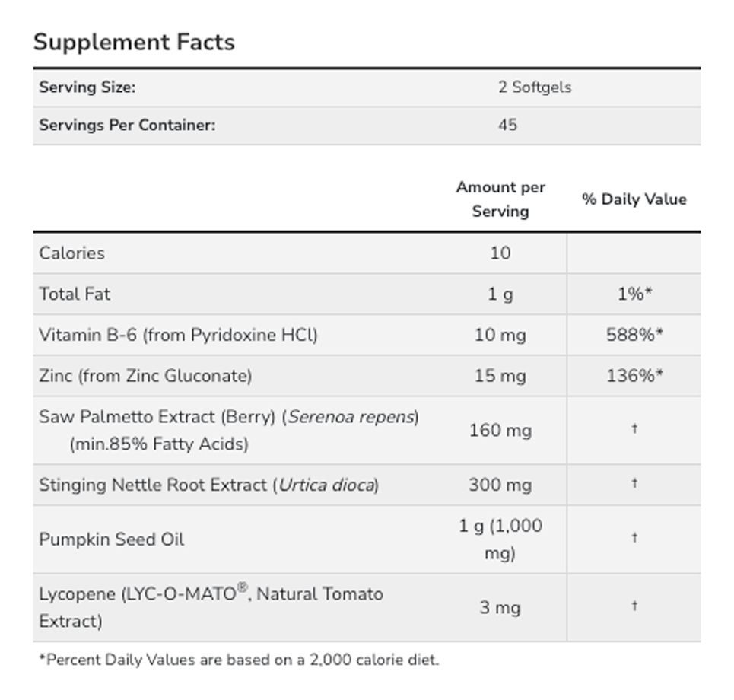Click the 160 mg amount
This screenshot has height=700, width=734.
[500, 431]
